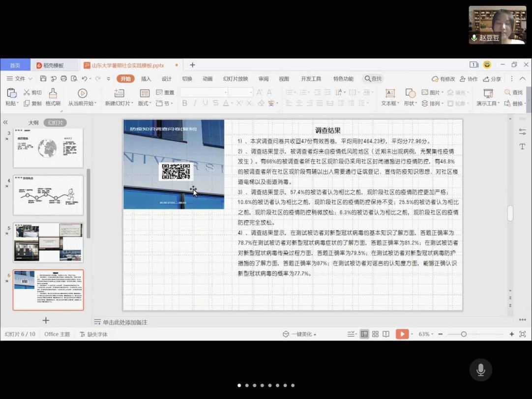This screenshot has width=532, height=399.
Task: Click the microphone button at bottom right
Action: [480, 370]
